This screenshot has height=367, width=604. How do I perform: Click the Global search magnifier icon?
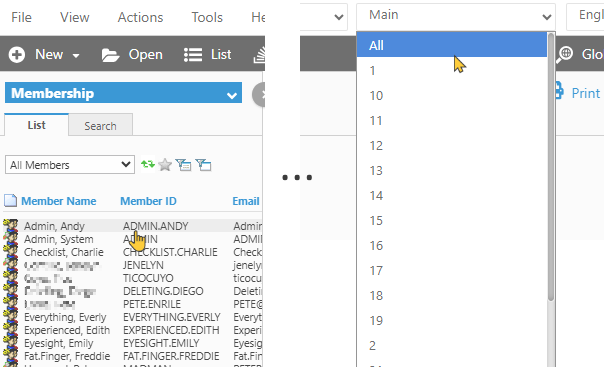tap(564, 55)
